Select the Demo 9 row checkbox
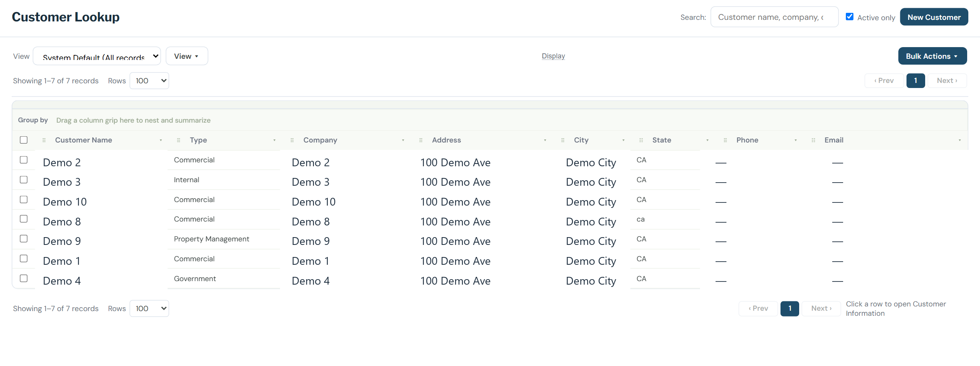The image size is (980, 366). (24, 239)
